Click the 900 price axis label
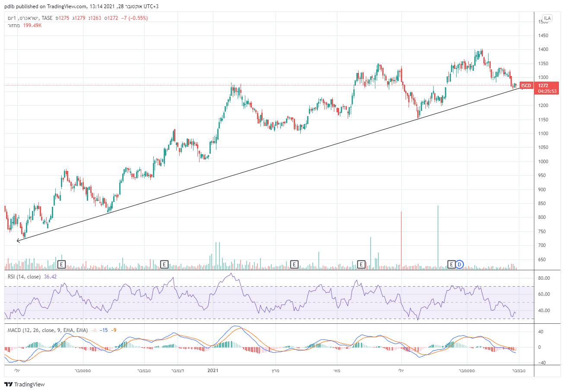Image resolution: width=565 pixels, height=392 pixels. click(542, 190)
